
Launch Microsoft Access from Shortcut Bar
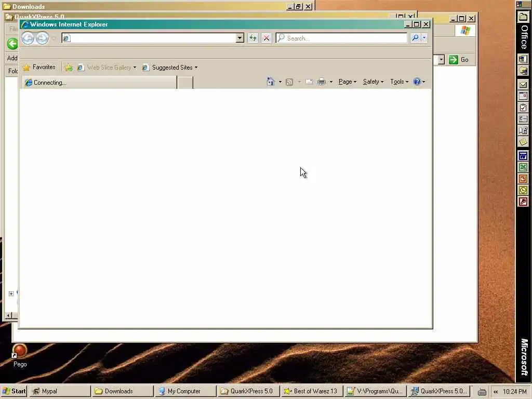coord(523,202)
